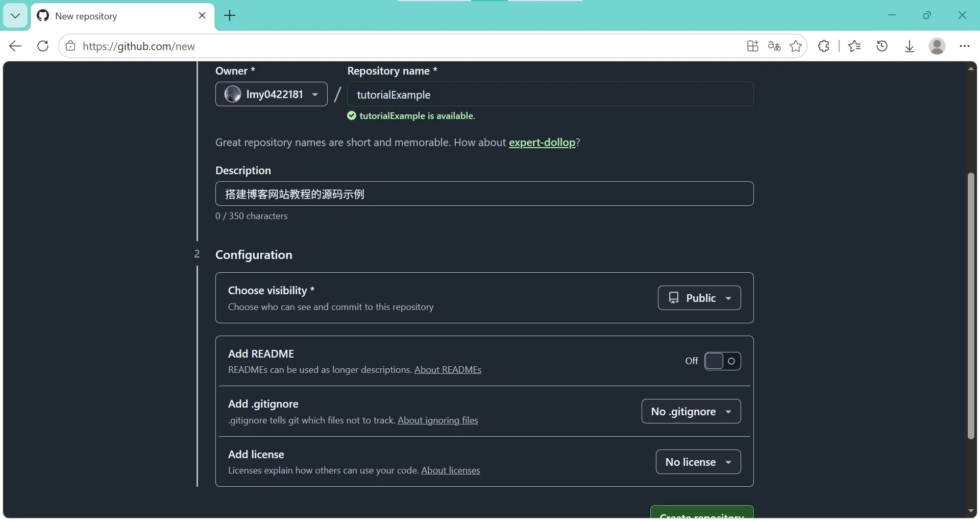Click the translate page icon

[774, 46]
